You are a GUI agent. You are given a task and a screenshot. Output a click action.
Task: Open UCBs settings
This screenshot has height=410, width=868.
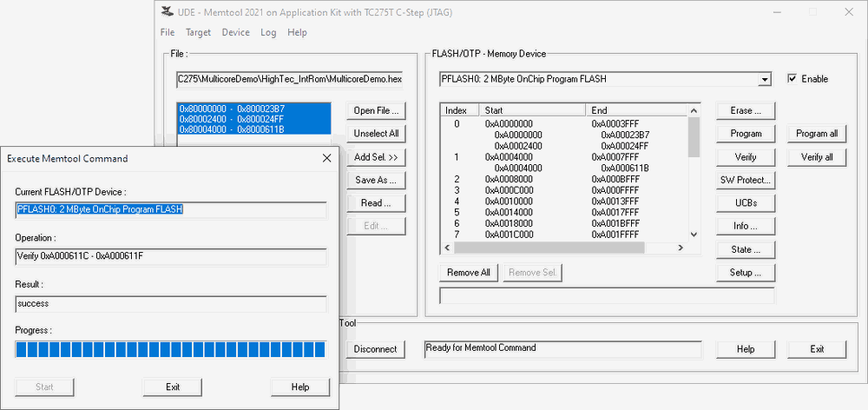pos(746,203)
